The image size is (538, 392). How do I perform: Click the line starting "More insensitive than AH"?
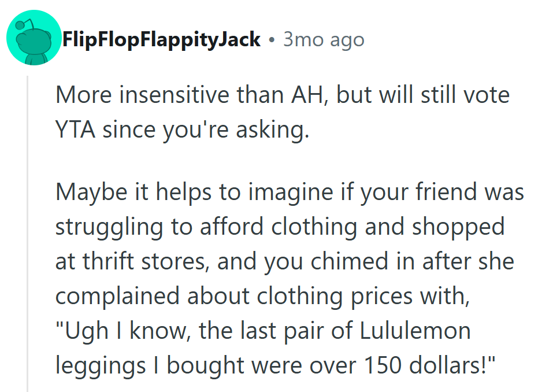282,95
